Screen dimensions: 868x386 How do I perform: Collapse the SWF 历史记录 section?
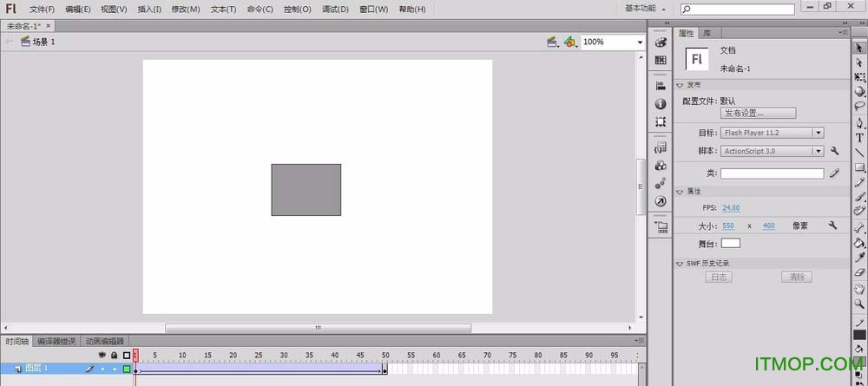tap(680, 265)
